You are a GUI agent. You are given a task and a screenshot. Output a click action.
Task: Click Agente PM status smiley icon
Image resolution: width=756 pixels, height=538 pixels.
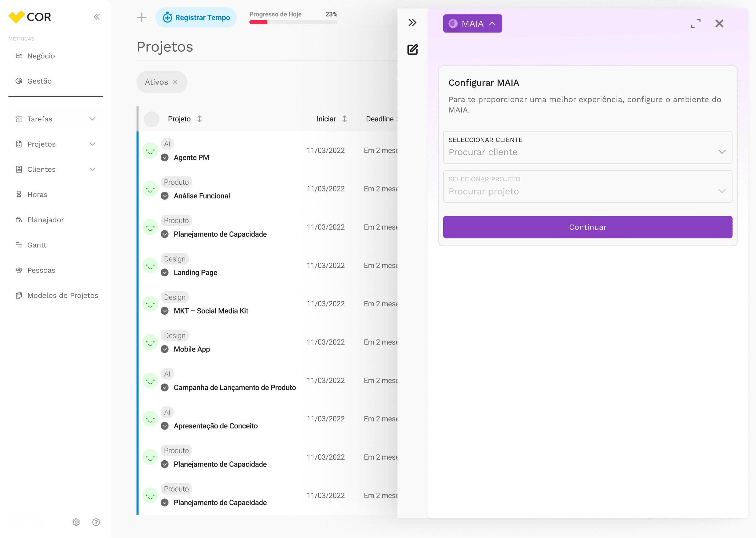(x=150, y=151)
